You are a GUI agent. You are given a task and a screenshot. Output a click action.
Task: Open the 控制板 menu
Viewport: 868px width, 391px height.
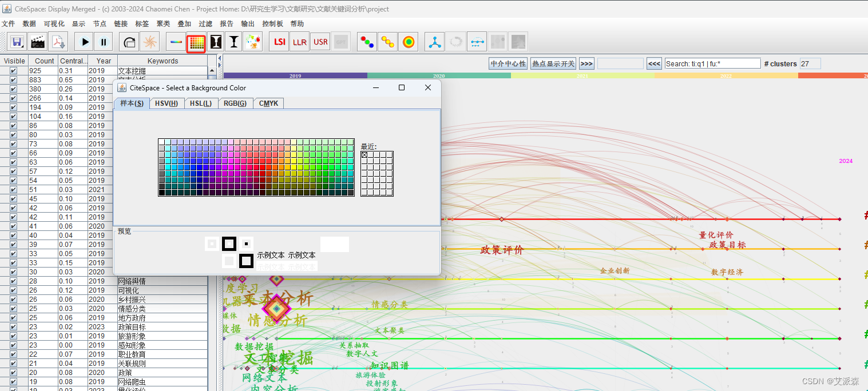(x=272, y=23)
